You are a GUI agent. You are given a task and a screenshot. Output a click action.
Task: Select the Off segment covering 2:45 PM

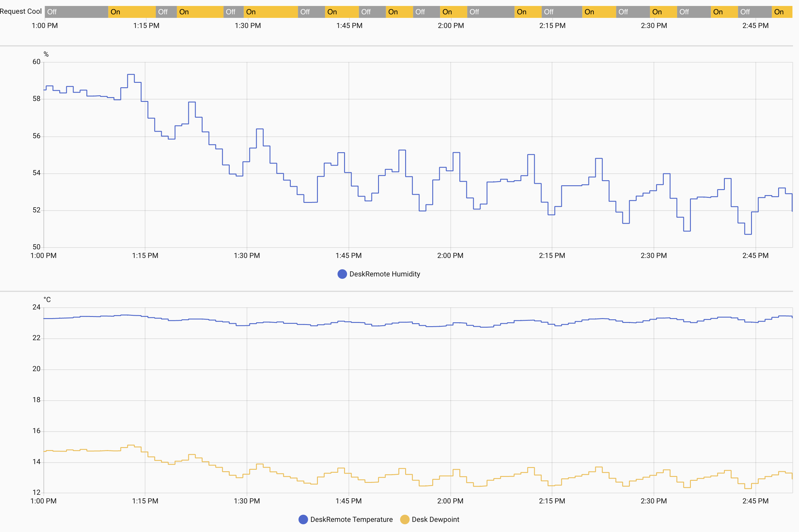tap(755, 12)
